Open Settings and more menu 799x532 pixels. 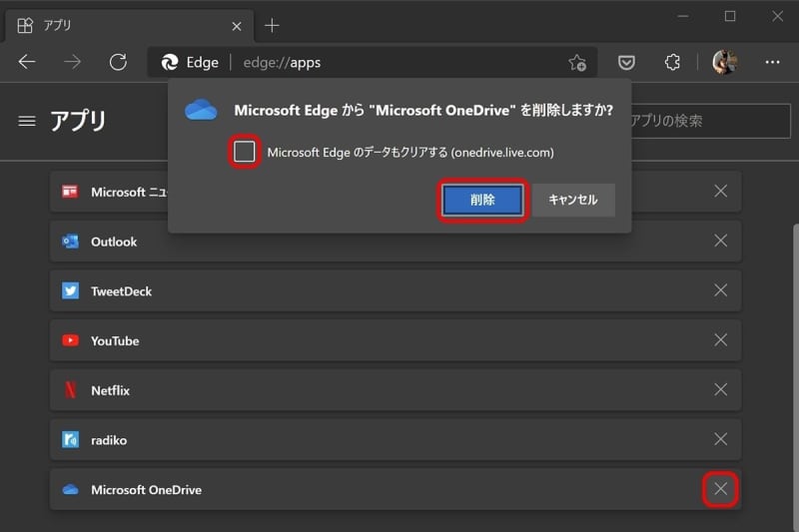click(x=772, y=62)
